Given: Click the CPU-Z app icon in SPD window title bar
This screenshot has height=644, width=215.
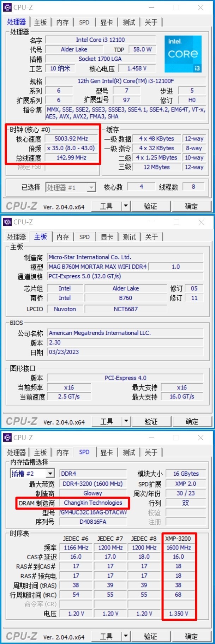Looking at the screenshot, I should [x=7, y=438].
